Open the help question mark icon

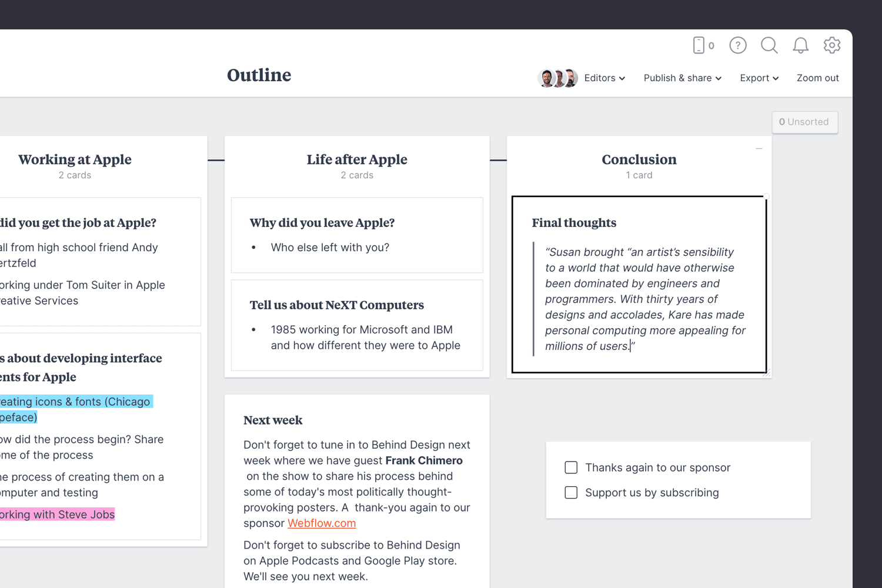[x=737, y=45]
